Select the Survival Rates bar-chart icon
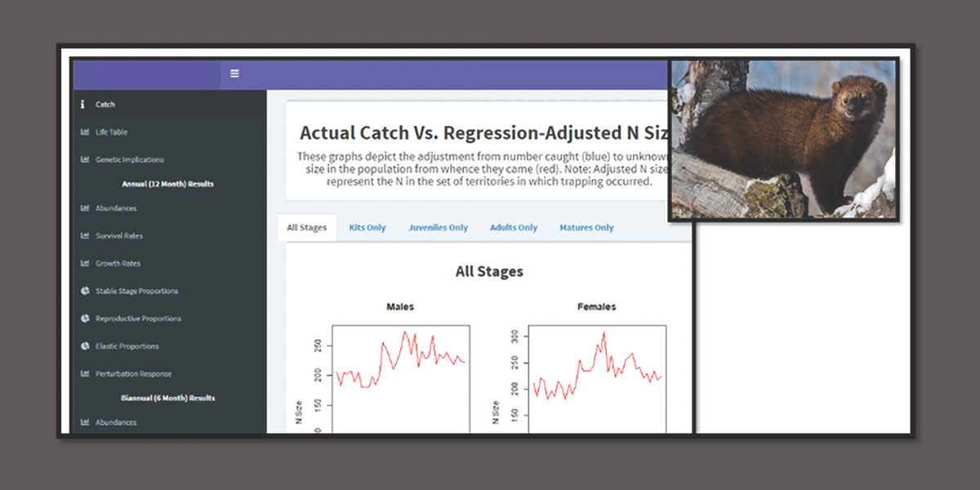980x490 pixels. [84, 235]
